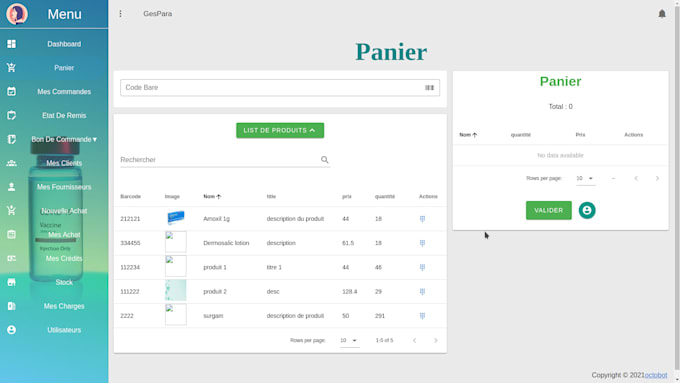
Task: Open the three-dot menu beside GesPara
Action: point(121,14)
